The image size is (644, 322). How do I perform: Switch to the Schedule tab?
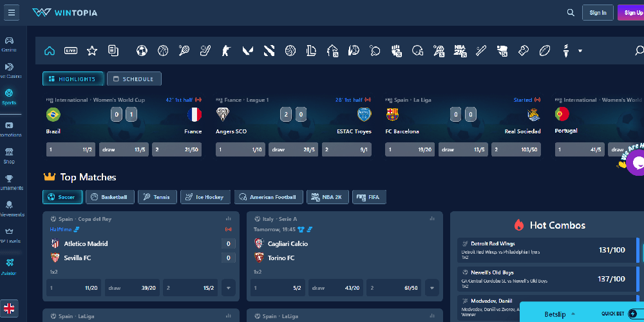tap(134, 79)
